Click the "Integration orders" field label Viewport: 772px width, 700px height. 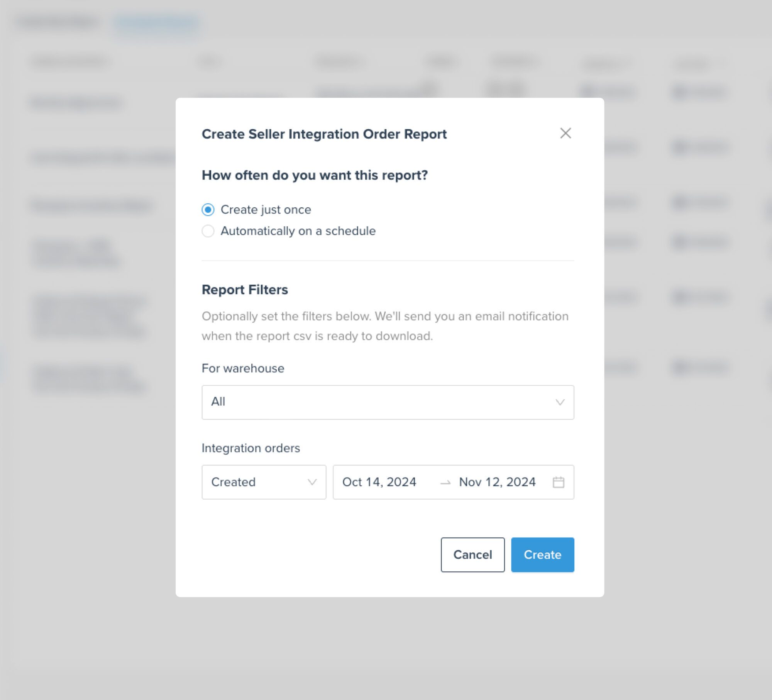pyautogui.click(x=251, y=448)
